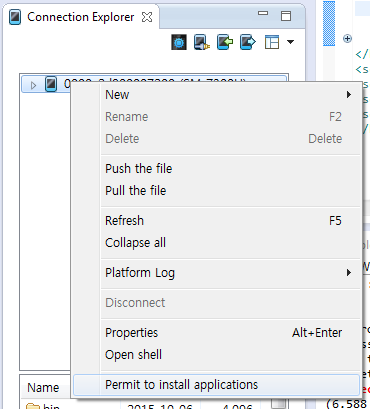Expand the collapsed code block marker
Image resolution: width=370 pixels, height=409 pixels.
(347, 39)
